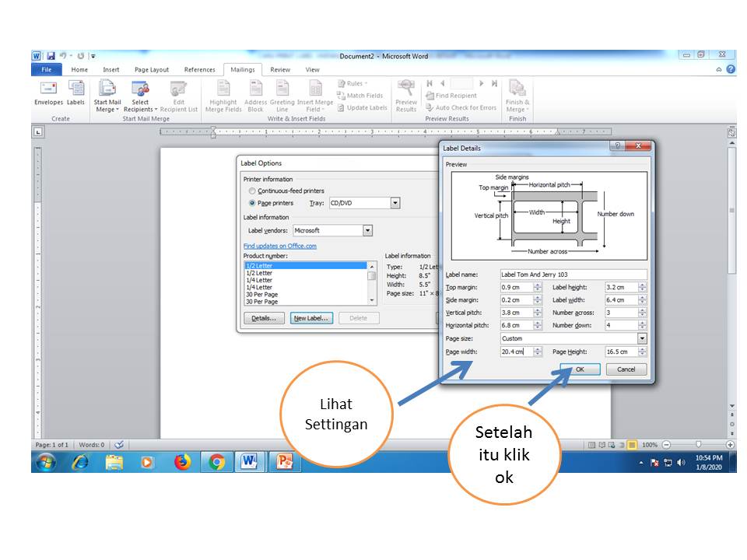Viewport: 747px width, 560px height.
Task: Open Word Help question mark icon
Action: point(731,69)
